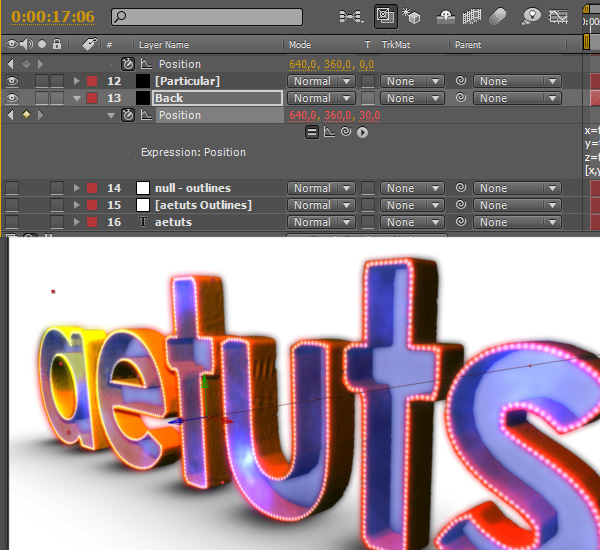Enable Motion Blur icon
Viewport: 600px width, 550px height.
497,16
